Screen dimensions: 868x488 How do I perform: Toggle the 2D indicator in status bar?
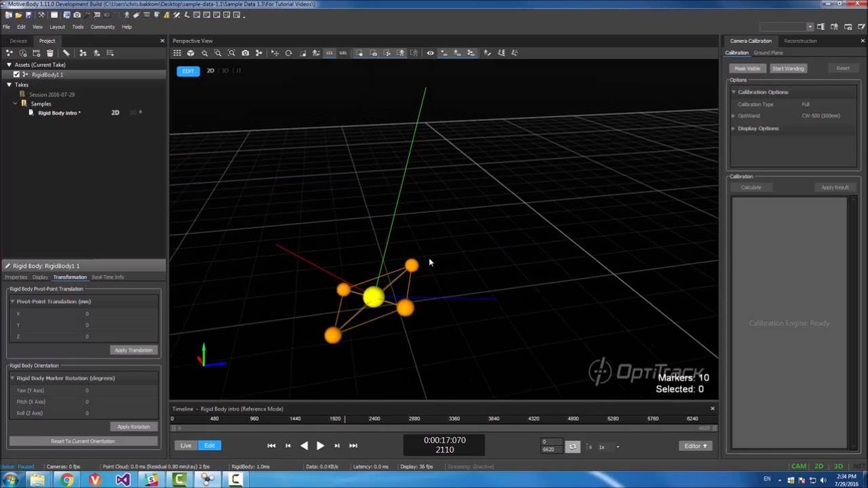[818, 466]
